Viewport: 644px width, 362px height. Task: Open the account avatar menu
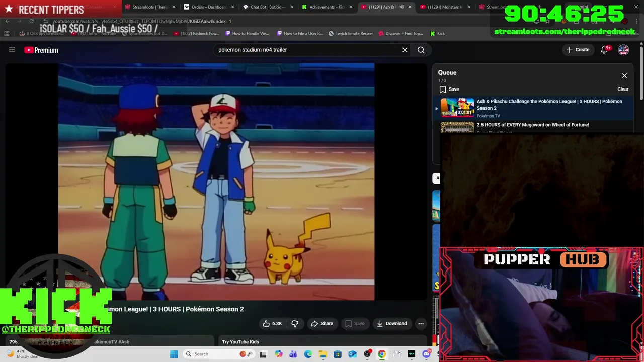(623, 50)
